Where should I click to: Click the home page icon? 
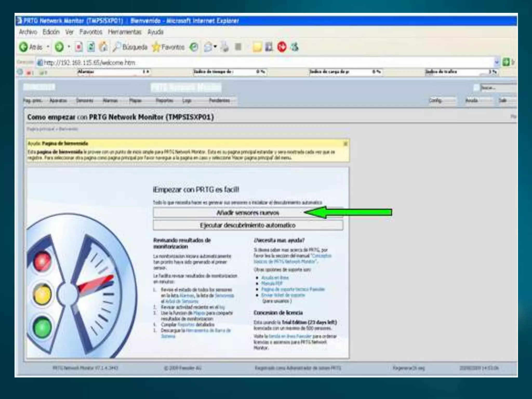click(104, 47)
